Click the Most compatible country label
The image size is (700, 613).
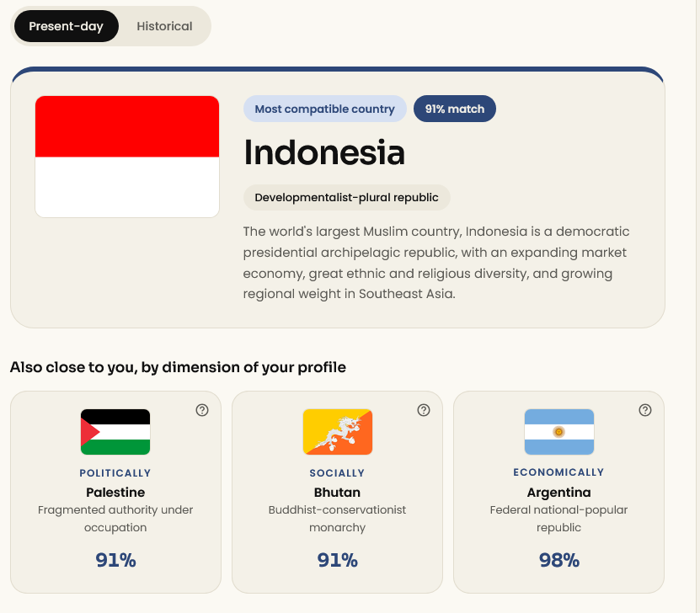point(324,109)
